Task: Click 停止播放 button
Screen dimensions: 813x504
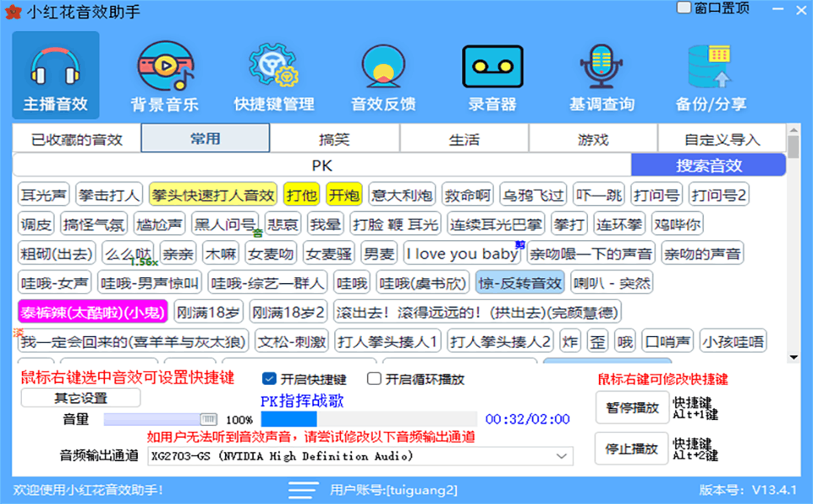Action: coord(632,449)
